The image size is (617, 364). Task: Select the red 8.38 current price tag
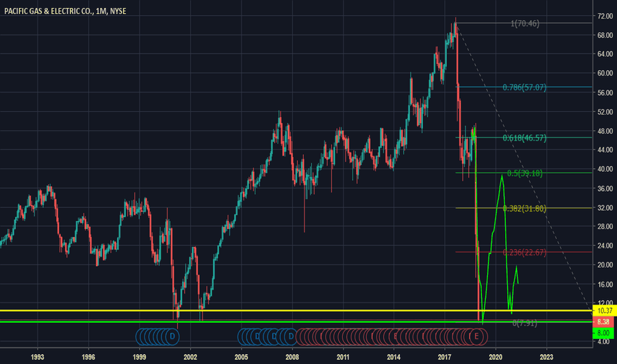click(x=603, y=322)
